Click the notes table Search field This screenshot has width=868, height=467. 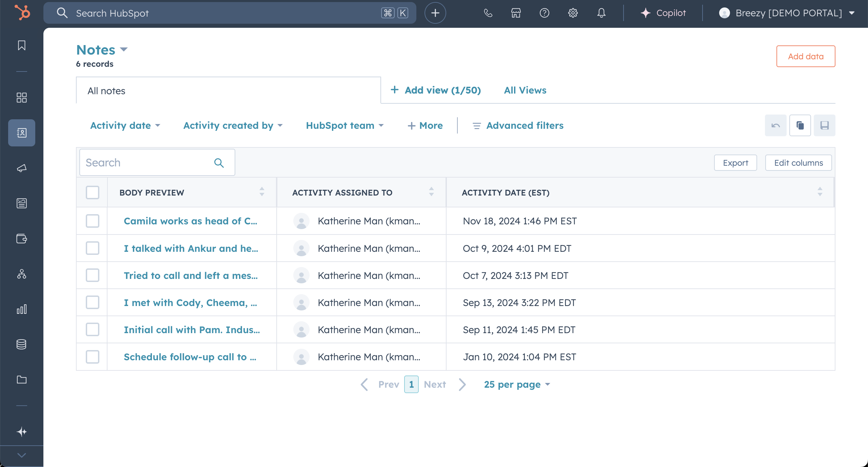pos(157,162)
